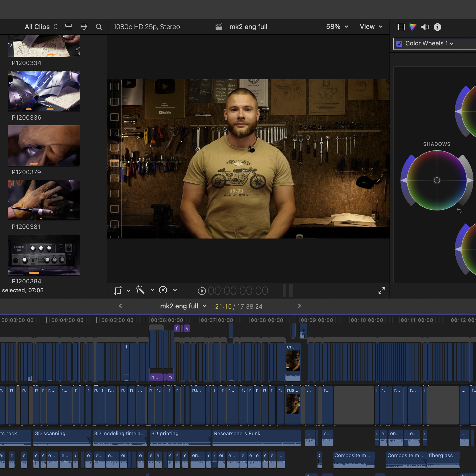Disable the Color Wheels 1 checkbox
The width and height of the screenshot is (476, 476).
(x=399, y=44)
